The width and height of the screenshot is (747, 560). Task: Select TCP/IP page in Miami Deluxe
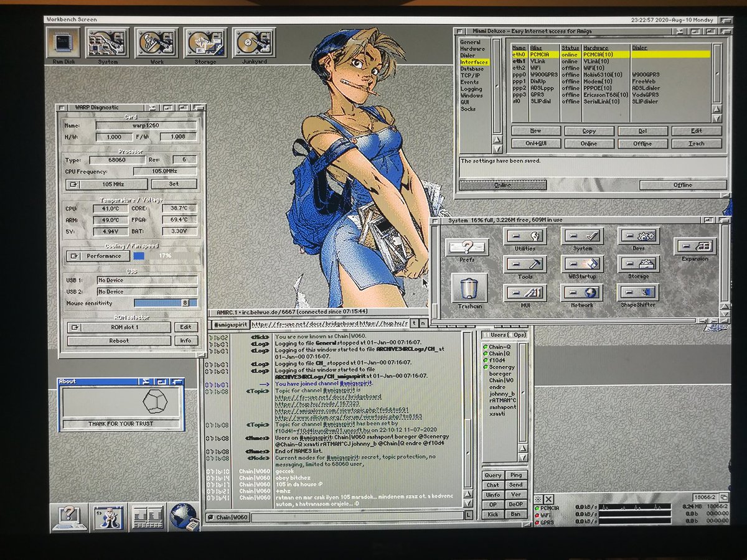pos(469,75)
